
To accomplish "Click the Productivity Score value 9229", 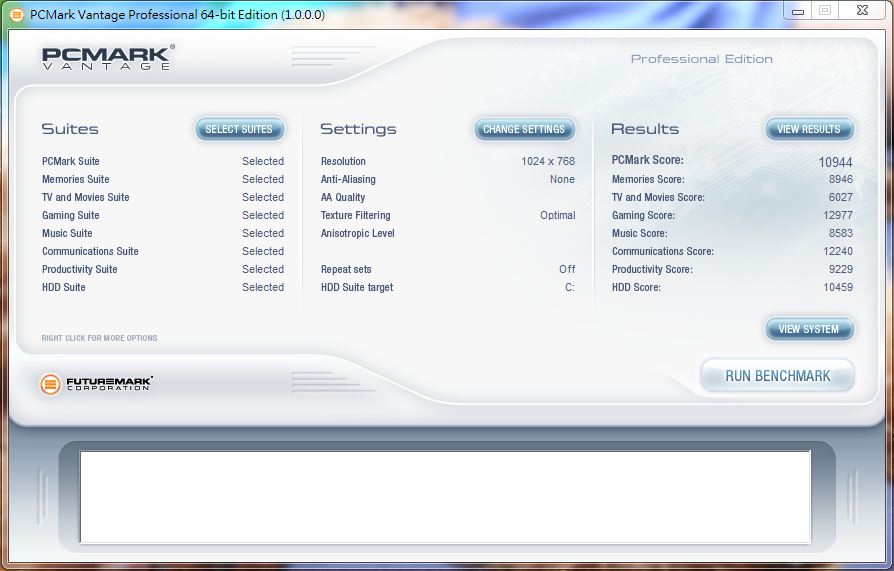I will (x=840, y=269).
